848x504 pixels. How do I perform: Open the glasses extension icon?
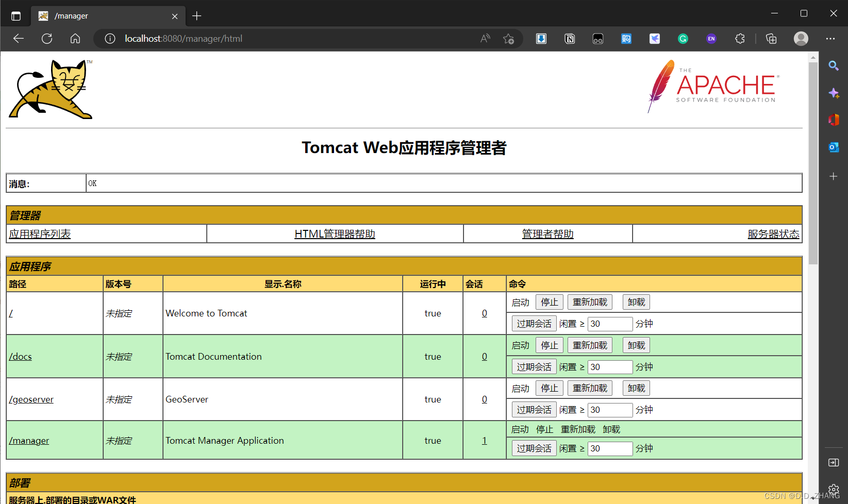(x=598, y=39)
